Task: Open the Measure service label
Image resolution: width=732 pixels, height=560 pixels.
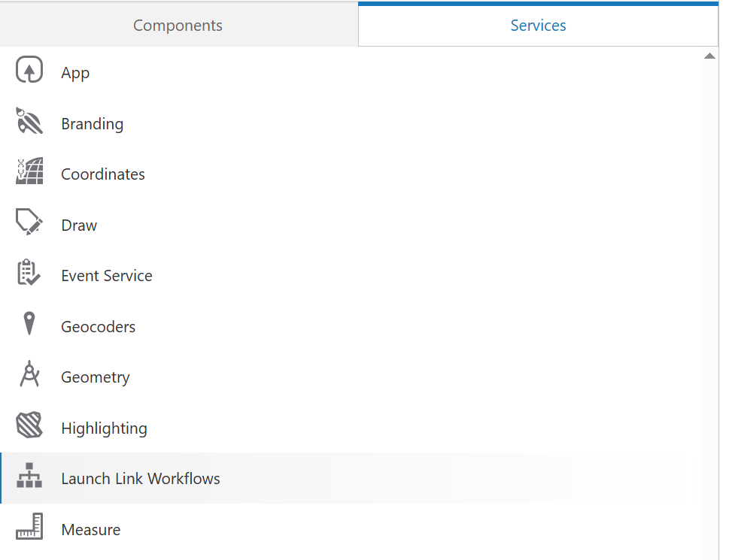Action: point(91,530)
